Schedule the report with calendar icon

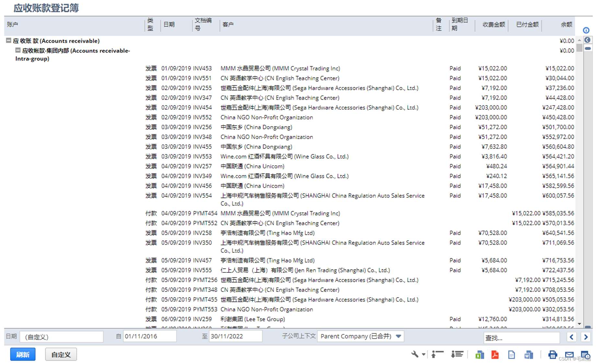[585, 355]
